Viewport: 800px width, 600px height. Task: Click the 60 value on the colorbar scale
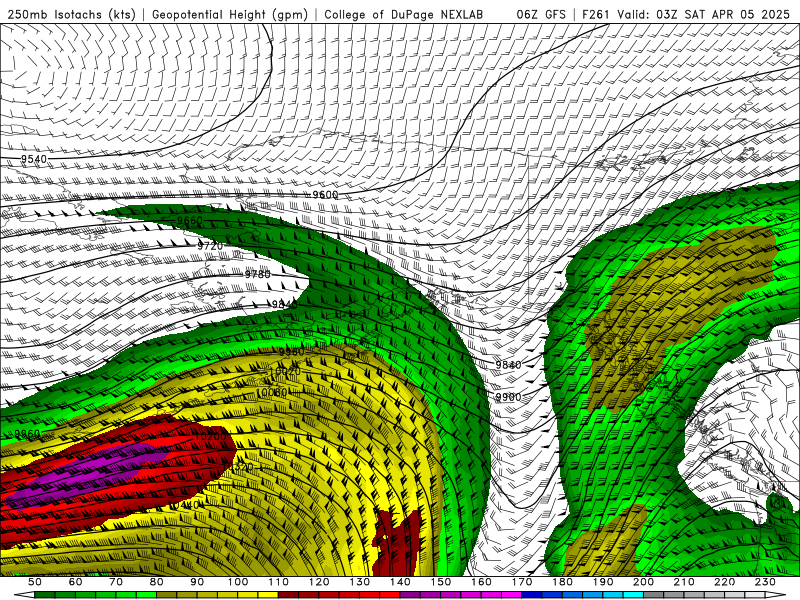point(75,582)
